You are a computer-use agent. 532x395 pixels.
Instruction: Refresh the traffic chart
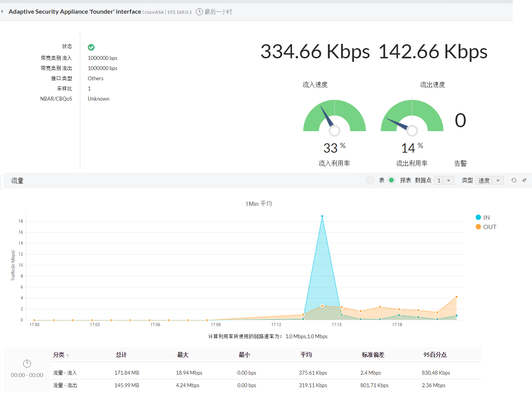coord(514,180)
